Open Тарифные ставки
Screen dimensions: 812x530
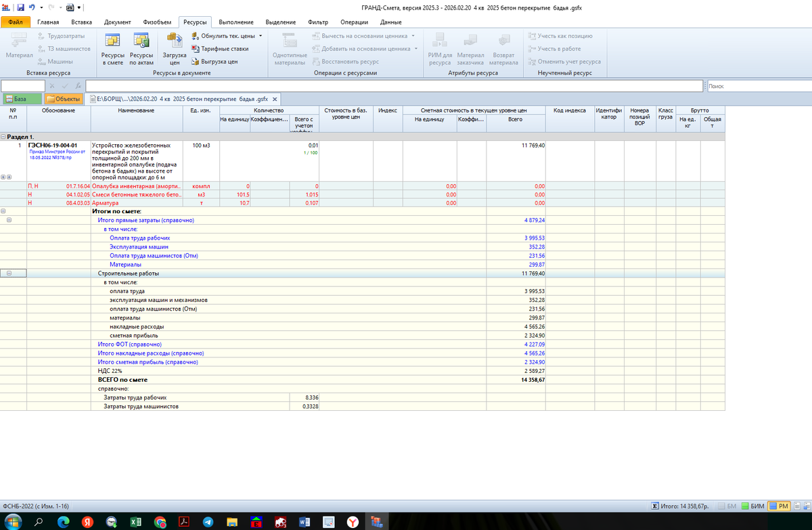point(220,49)
